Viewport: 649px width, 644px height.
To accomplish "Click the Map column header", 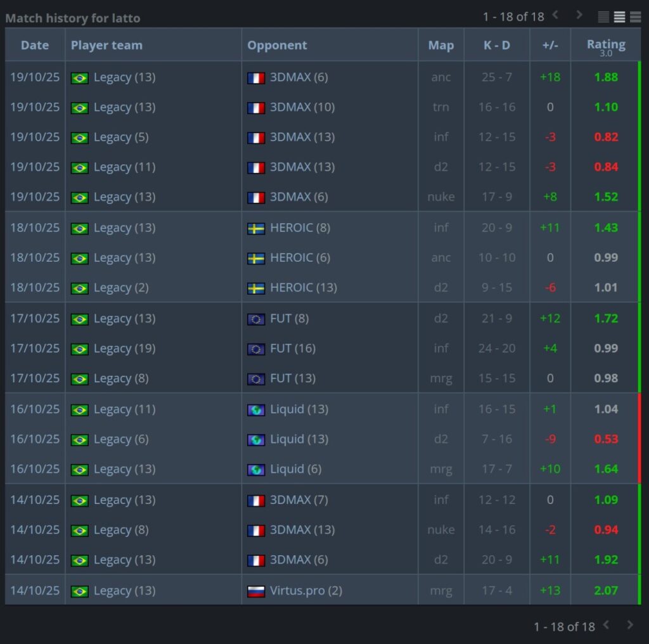I will pyautogui.click(x=440, y=45).
